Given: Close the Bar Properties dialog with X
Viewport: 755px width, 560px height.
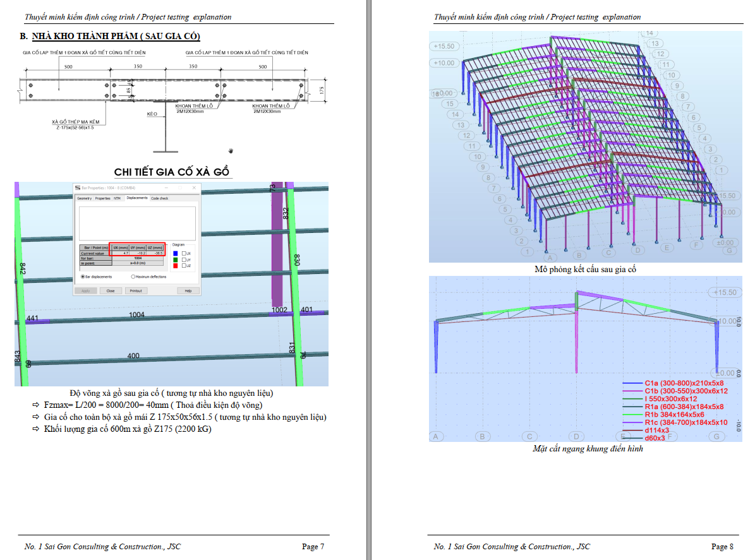Looking at the screenshot, I should (194, 188).
